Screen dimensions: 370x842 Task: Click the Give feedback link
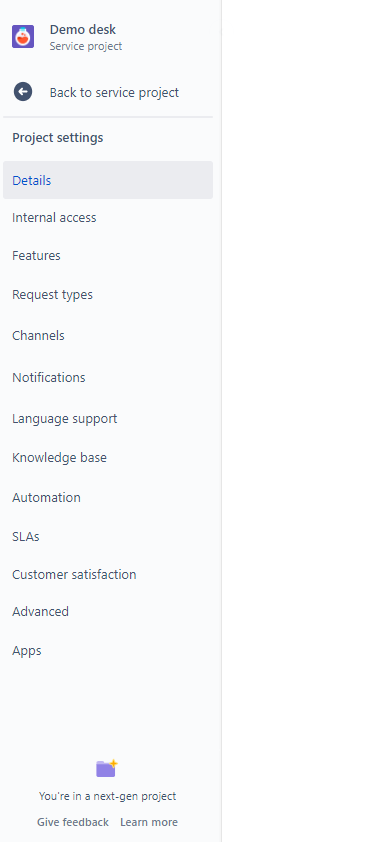click(x=72, y=822)
